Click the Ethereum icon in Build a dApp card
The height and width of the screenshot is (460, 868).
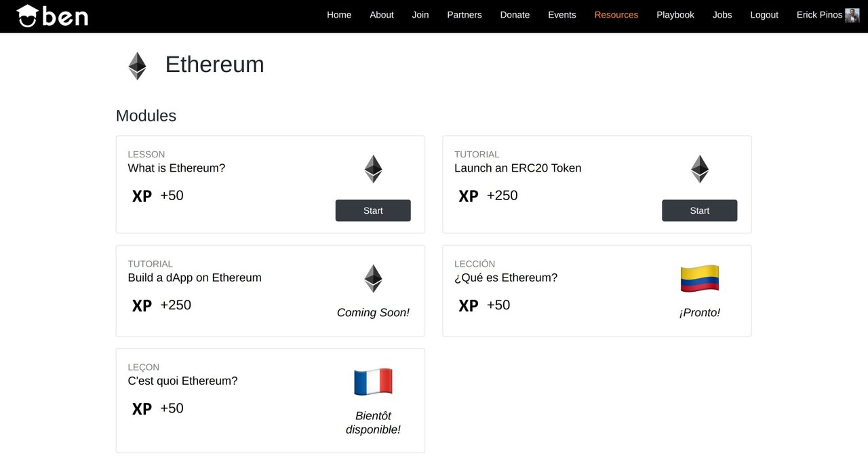[x=373, y=279]
